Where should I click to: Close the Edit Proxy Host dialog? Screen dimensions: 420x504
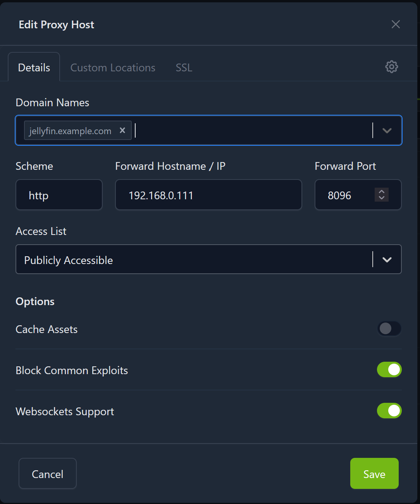click(396, 24)
